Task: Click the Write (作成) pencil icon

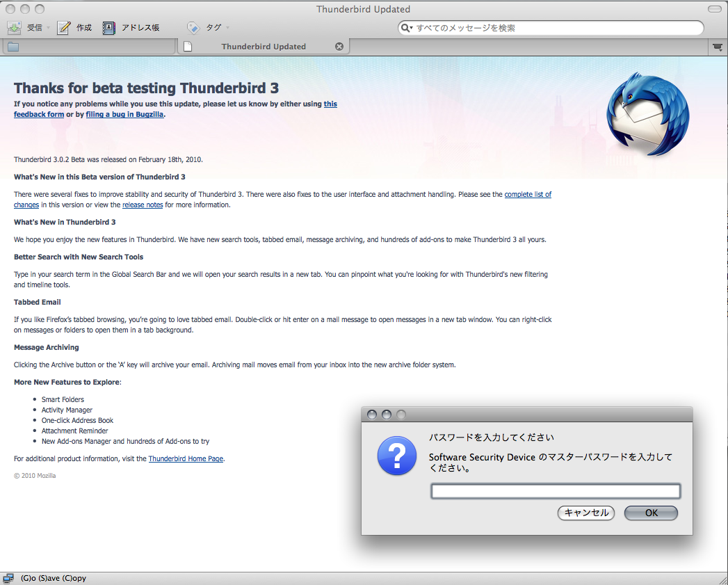Action: tap(63, 28)
